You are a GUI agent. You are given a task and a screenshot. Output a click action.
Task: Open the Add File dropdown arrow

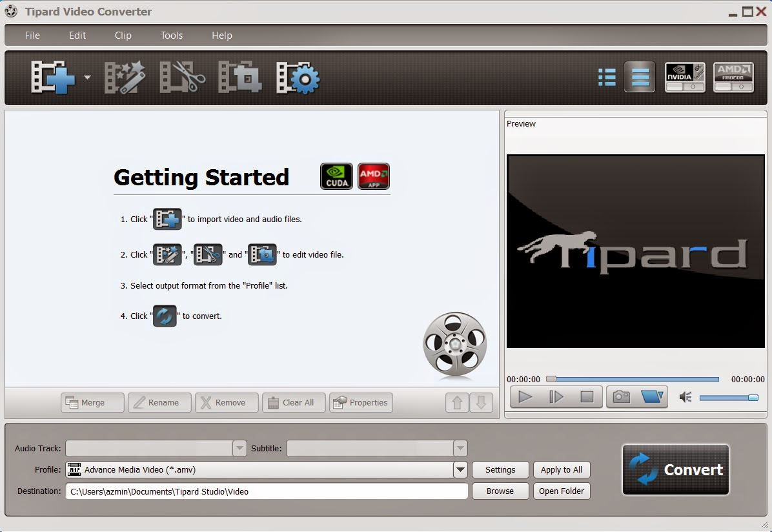click(x=87, y=77)
